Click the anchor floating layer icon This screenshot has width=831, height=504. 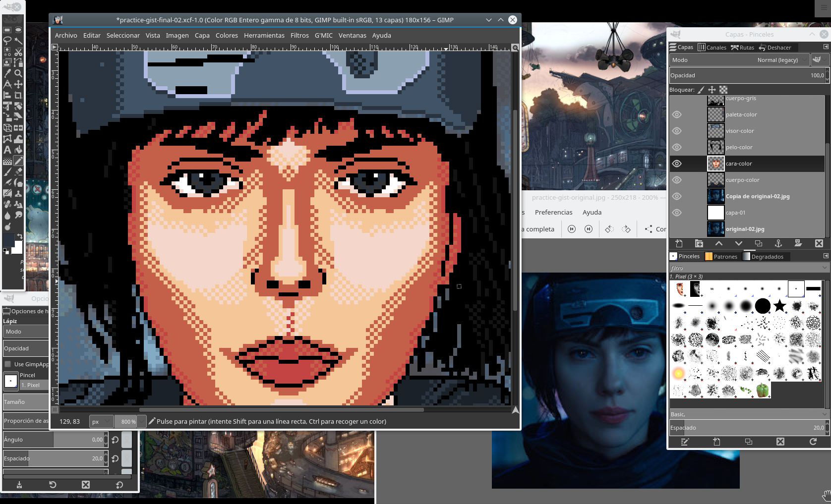pyautogui.click(x=778, y=243)
